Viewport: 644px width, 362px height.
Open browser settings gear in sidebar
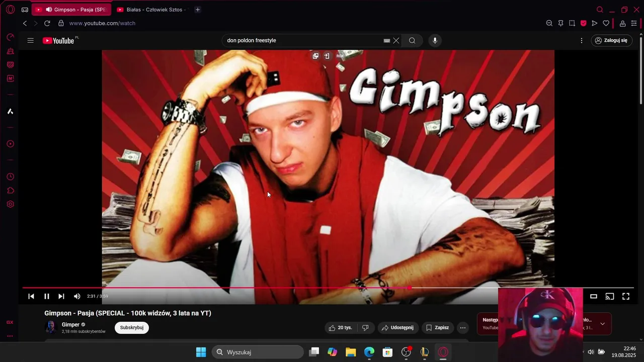10,204
